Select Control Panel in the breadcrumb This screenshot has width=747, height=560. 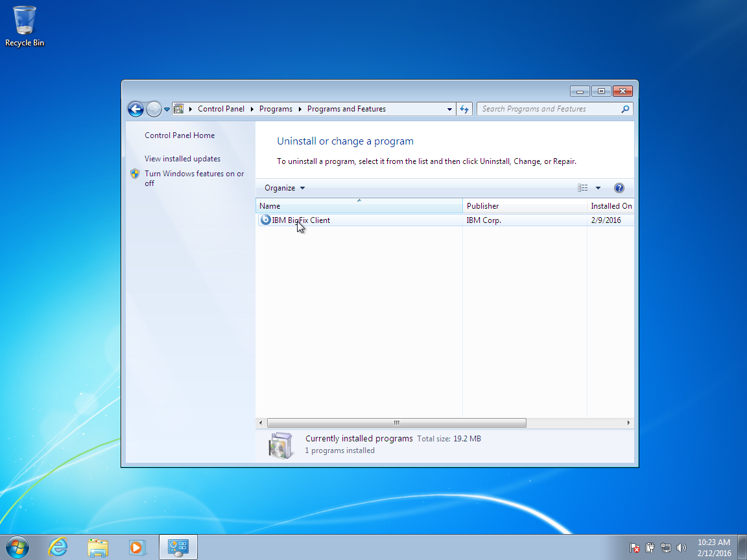(x=220, y=109)
